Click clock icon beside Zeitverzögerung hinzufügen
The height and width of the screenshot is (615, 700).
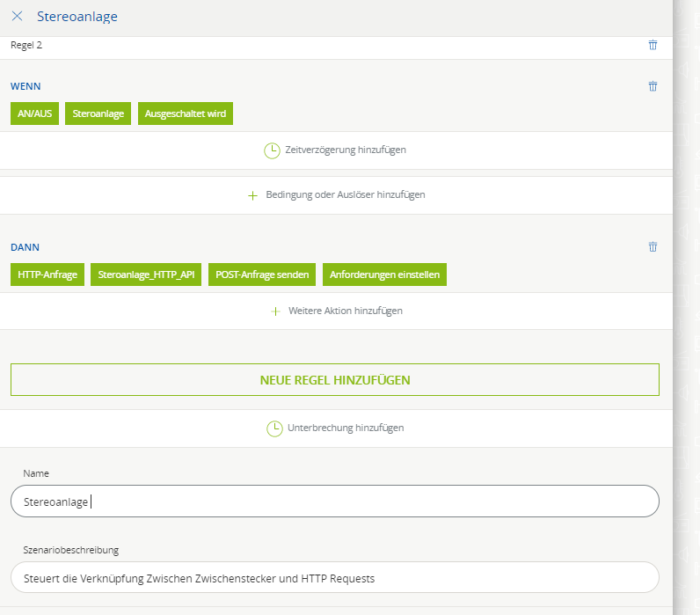tap(272, 150)
